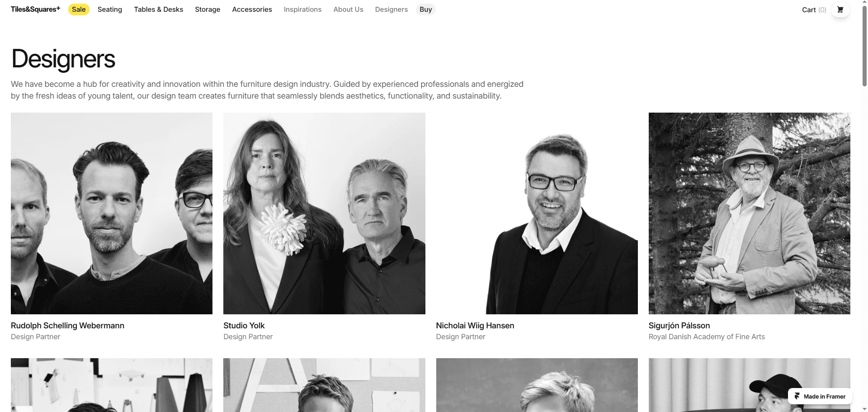Visit the Inspirations page
Viewport: 868px width, 412px height.
[x=302, y=9]
